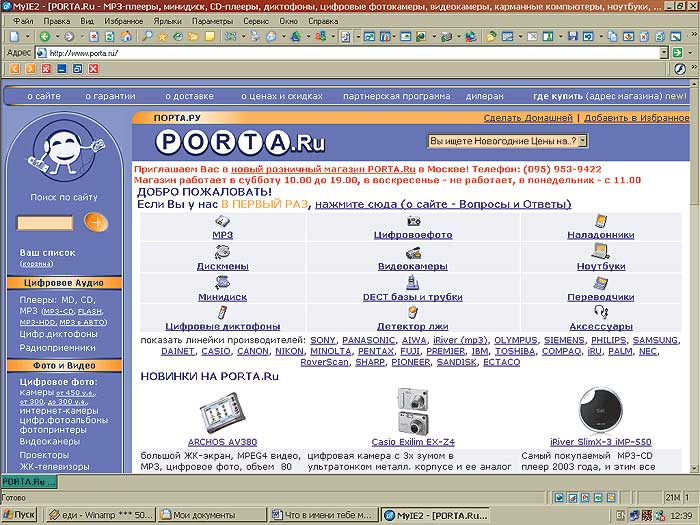Click the orange search arrow button on site
The image size is (700, 525).
pos(96,222)
